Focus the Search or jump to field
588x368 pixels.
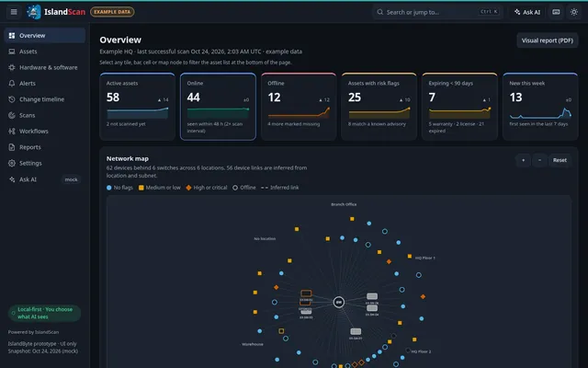[437, 12]
